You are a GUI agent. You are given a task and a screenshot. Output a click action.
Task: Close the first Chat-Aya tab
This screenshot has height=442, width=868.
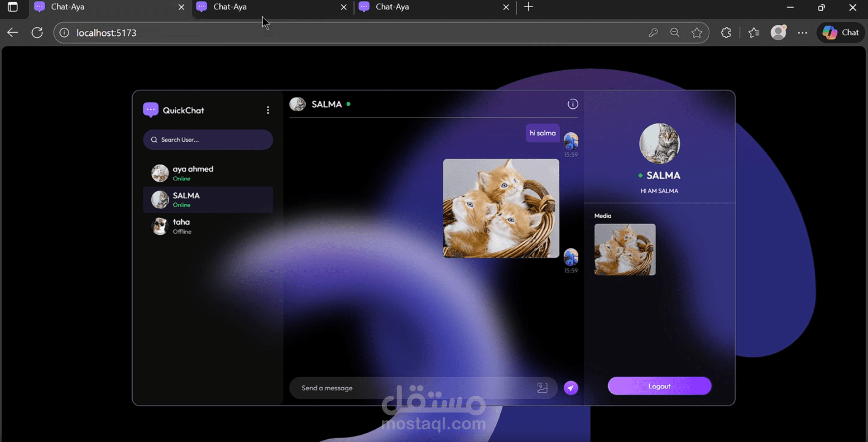[181, 7]
